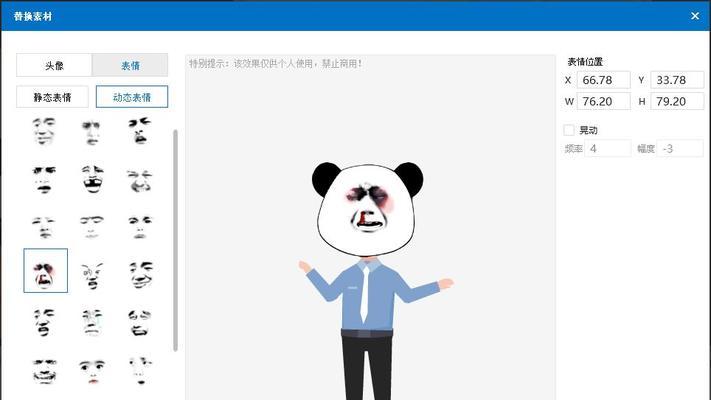This screenshot has height=400, width=711.
Task: Enable the 晃动 checkbox
Action: 569,130
